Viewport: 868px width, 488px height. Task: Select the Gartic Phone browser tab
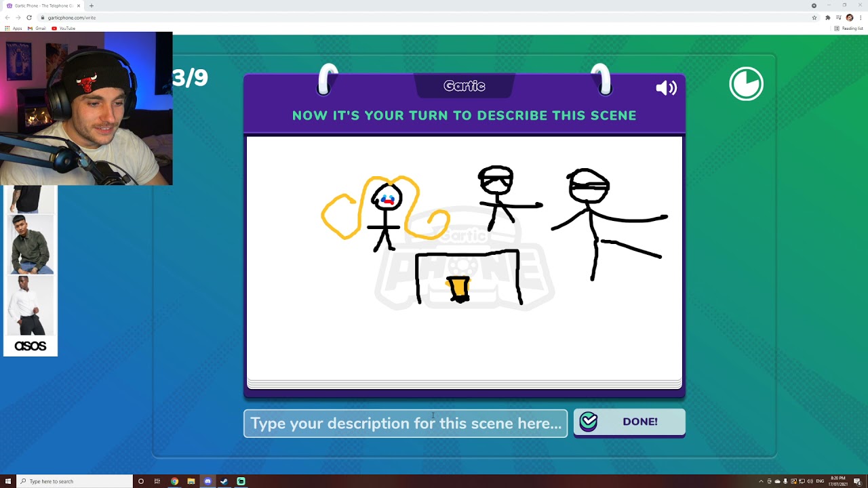(x=44, y=5)
